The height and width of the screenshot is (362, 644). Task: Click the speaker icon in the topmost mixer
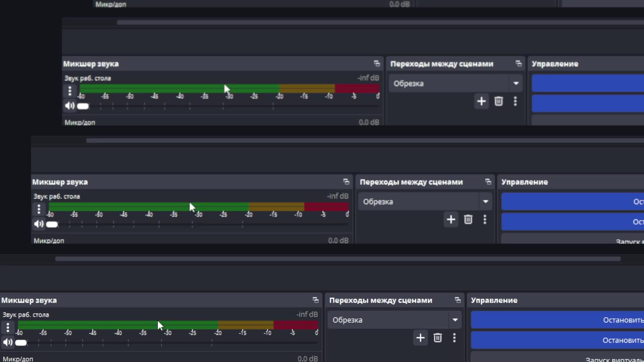[x=69, y=106]
